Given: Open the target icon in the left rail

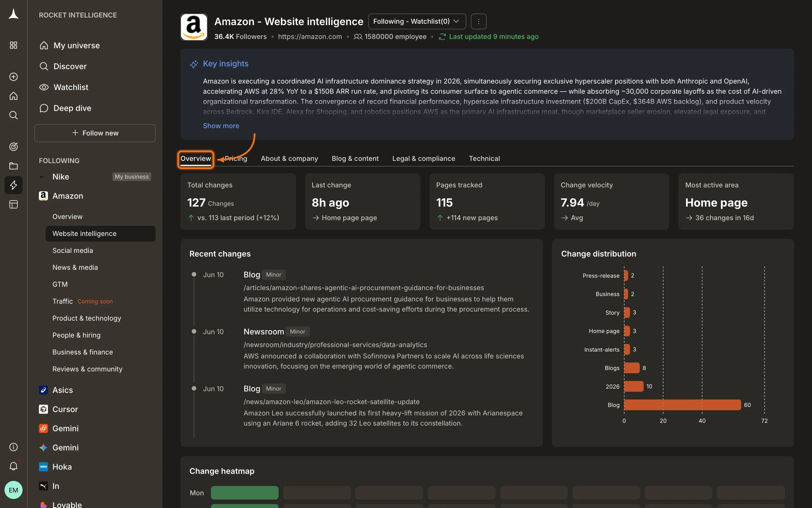Looking at the screenshot, I should pyautogui.click(x=14, y=146).
